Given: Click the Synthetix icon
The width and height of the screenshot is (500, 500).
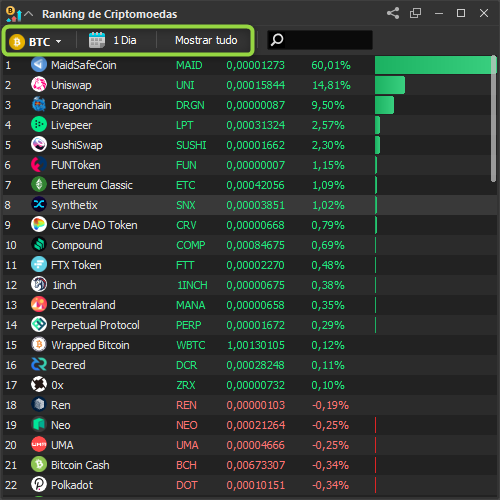Looking at the screenshot, I should point(39,205).
